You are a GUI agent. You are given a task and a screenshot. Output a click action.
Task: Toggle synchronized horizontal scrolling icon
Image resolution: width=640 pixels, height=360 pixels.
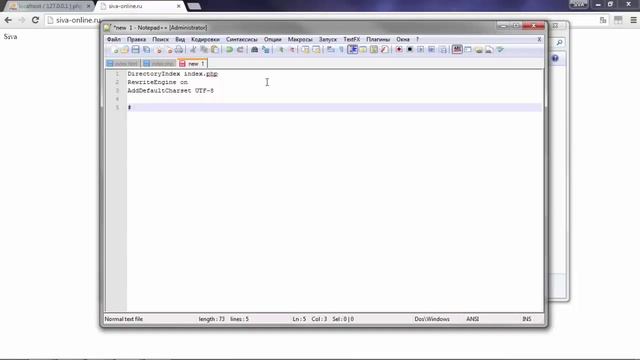point(316,50)
